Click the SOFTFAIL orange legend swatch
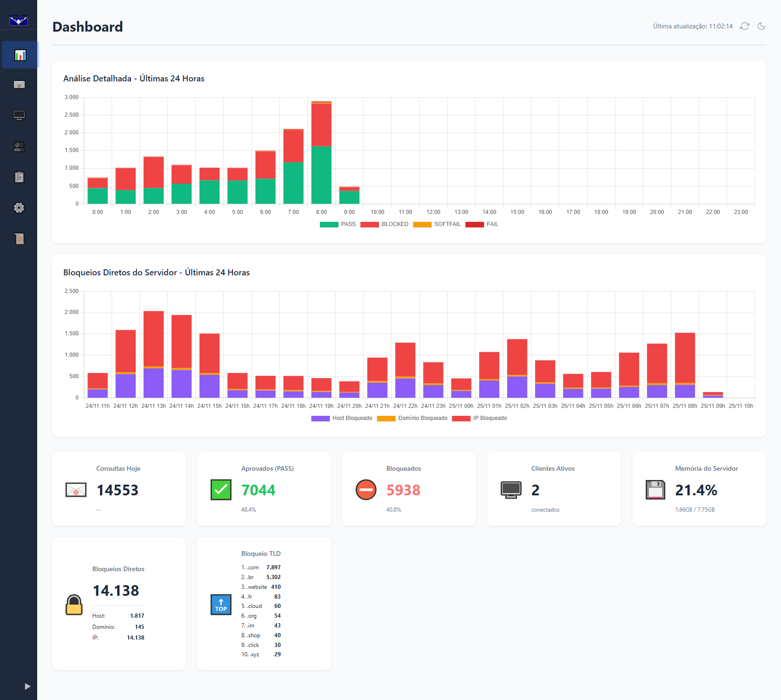The image size is (781, 700). point(422,225)
